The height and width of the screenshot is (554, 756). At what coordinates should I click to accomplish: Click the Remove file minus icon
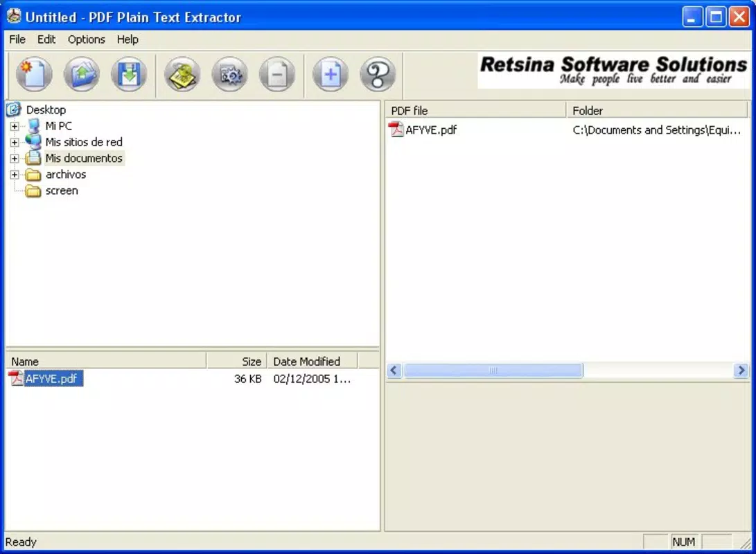[277, 74]
